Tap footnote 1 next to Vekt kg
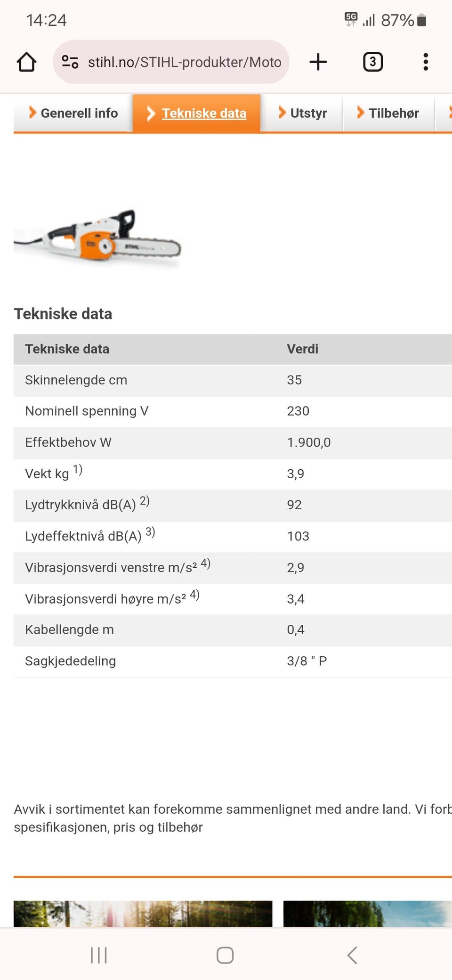The height and width of the screenshot is (980, 452). [x=78, y=470]
